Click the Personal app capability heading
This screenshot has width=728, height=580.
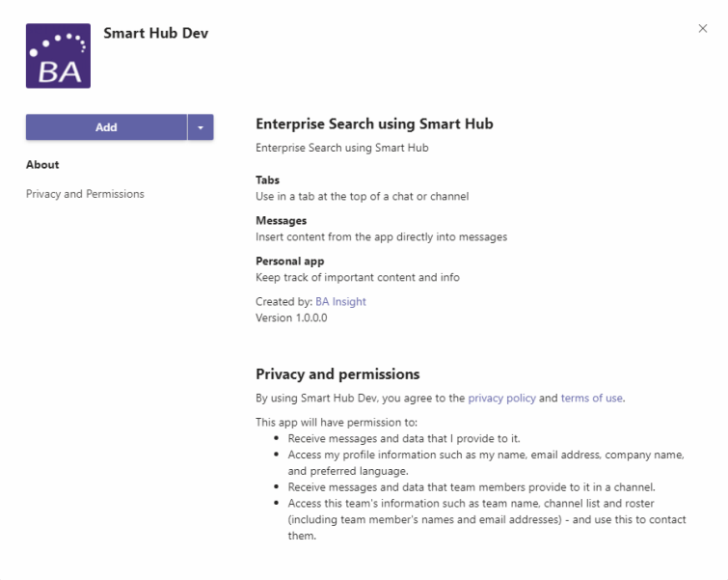tap(289, 262)
